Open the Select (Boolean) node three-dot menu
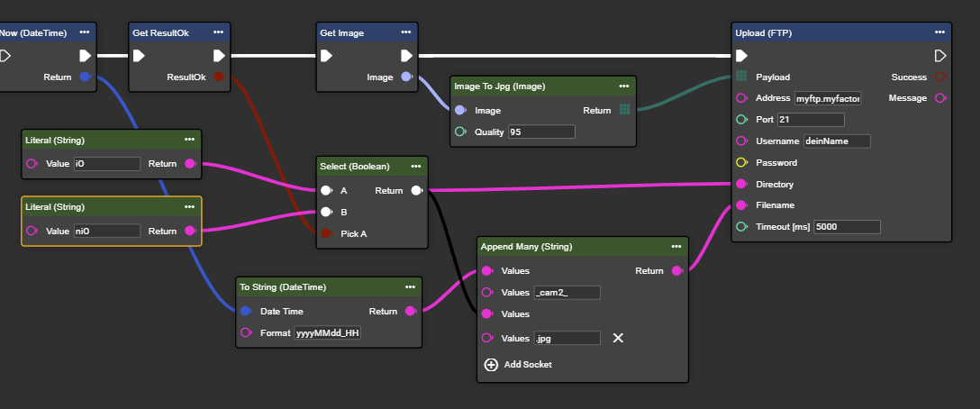The width and height of the screenshot is (980, 409). pyautogui.click(x=415, y=167)
